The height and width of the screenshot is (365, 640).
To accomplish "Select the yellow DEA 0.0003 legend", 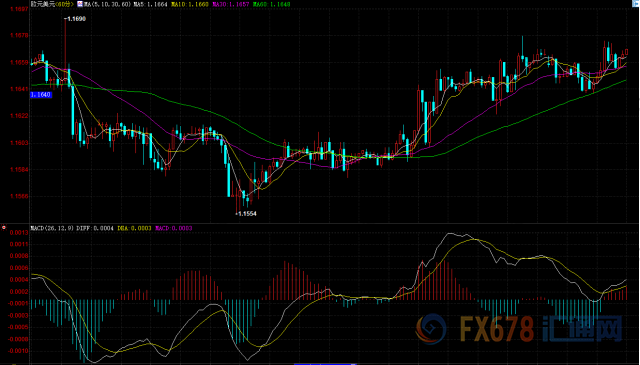I will pos(134,228).
